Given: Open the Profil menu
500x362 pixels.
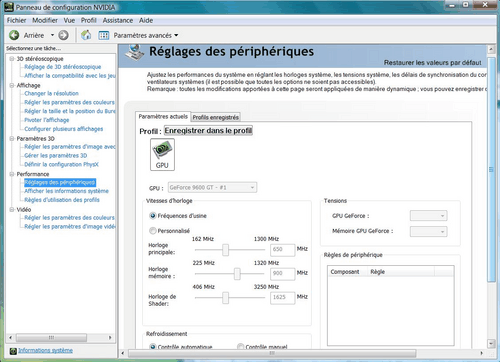Looking at the screenshot, I should tap(89, 20).
